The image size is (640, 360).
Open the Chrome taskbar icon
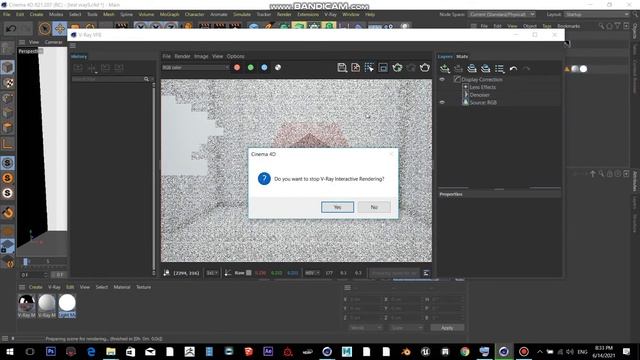click(x=464, y=351)
